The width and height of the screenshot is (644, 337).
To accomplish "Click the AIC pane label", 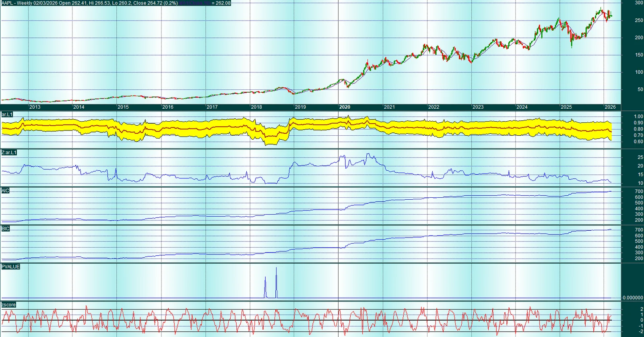I will pyautogui.click(x=5, y=190).
